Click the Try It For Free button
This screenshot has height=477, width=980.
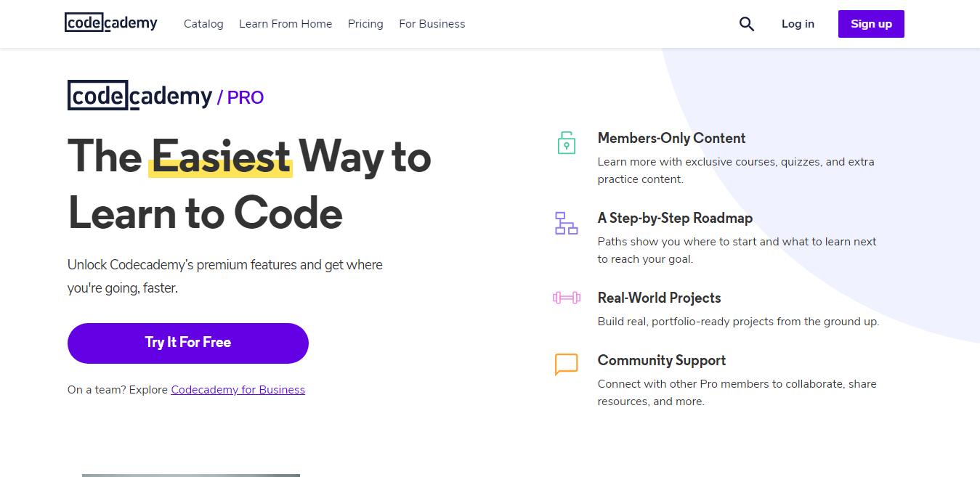point(187,343)
